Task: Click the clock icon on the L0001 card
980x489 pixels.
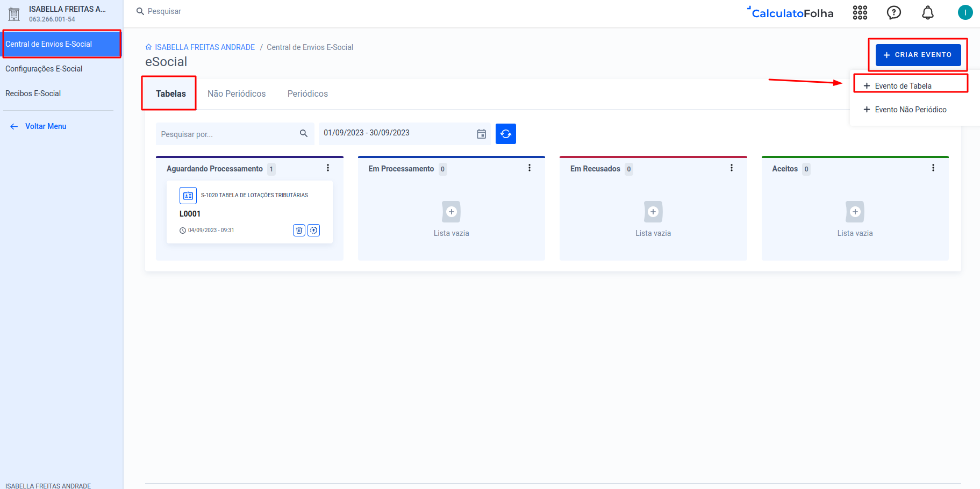Action: pyautogui.click(x=183, y=231)
